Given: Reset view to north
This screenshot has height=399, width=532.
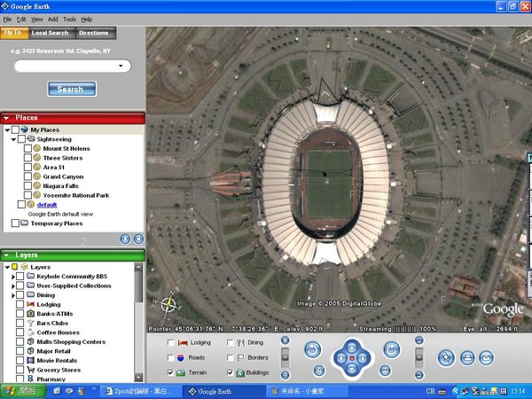Looking at the screenshot, I should [319, 371].
